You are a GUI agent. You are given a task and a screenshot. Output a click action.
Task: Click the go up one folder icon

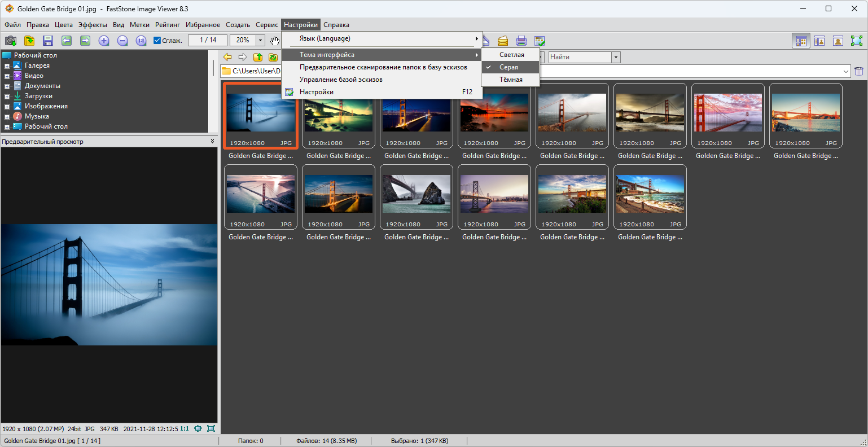(x=258, y=57)
